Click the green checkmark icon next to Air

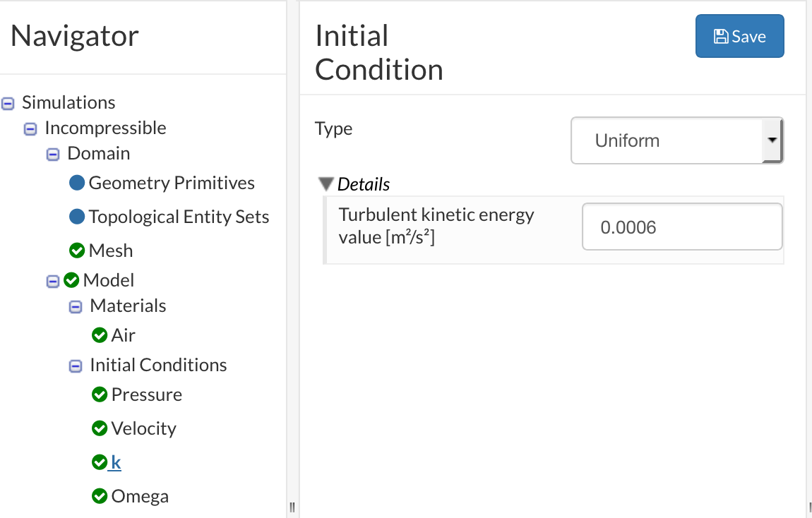point(100,335)
